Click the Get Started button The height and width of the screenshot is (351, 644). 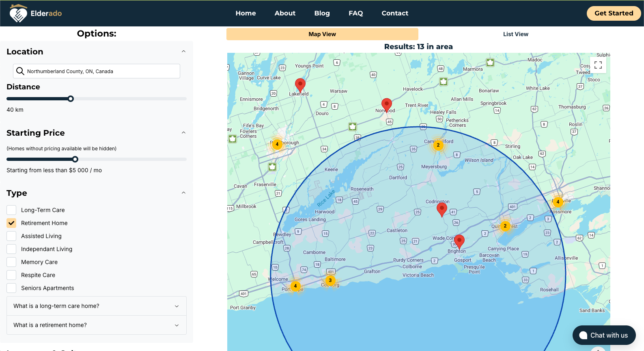tap(614, 13)
